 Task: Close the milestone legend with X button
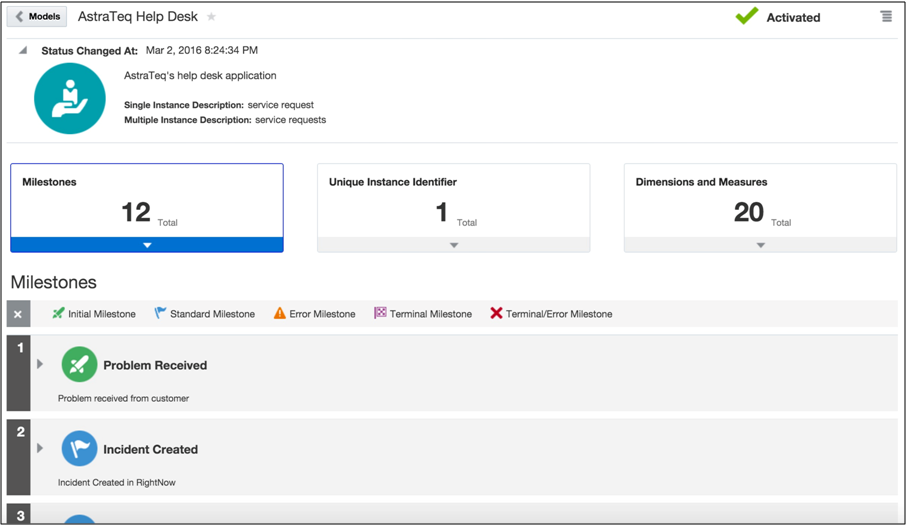[18, 314]
